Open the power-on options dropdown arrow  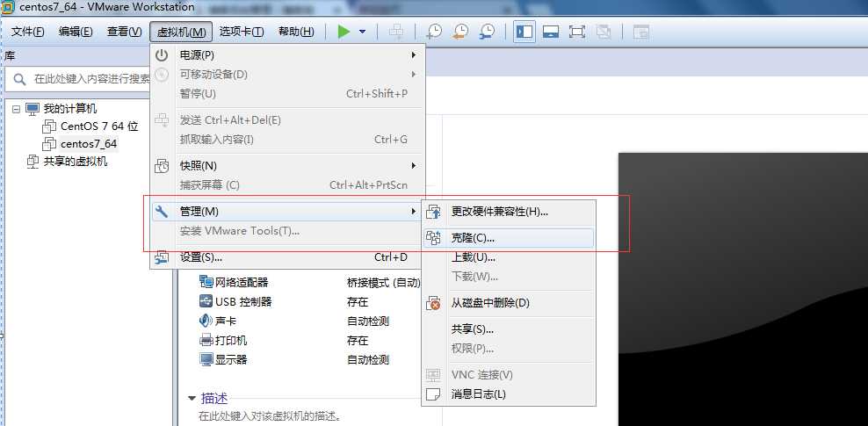(363, 32)
